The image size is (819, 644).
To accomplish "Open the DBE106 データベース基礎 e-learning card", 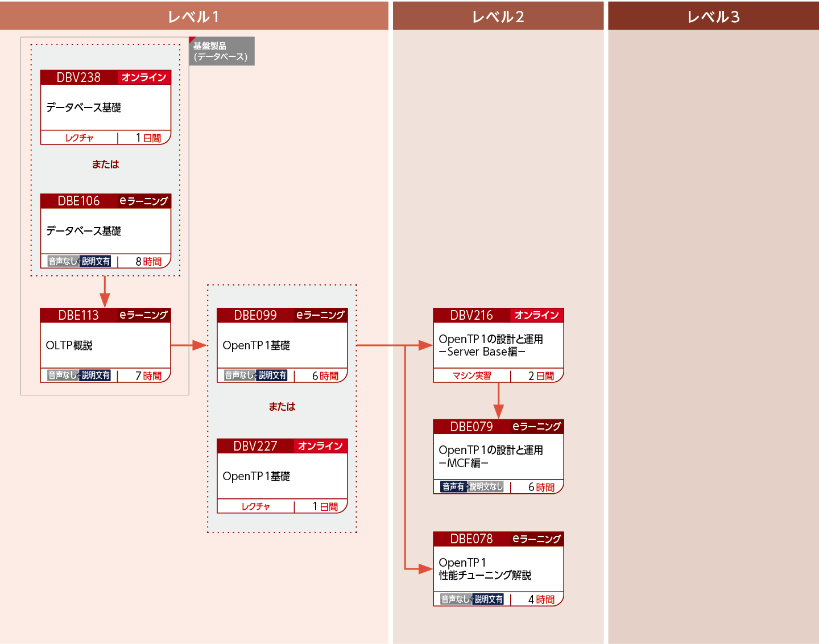I will pos(105,231).
